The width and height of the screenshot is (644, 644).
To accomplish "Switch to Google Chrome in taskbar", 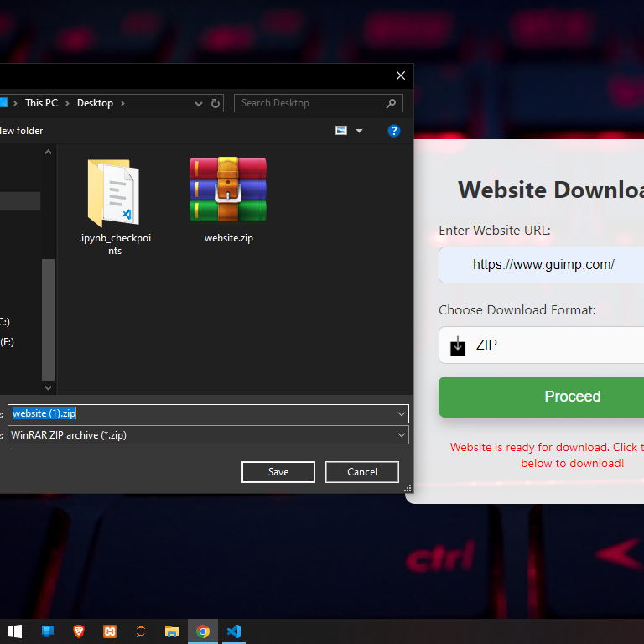I will tap(203, 631).
